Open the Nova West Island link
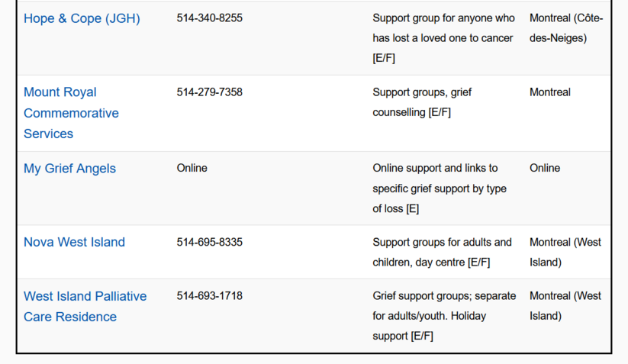The width and height of the screenshot is (628, 364). pos(74,242)
